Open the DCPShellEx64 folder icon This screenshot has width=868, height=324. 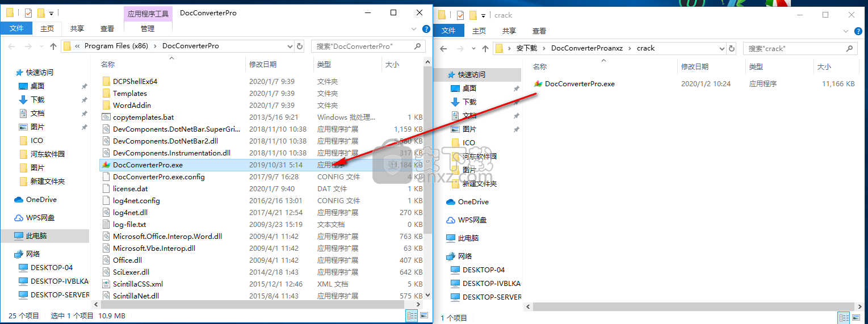click(106, 81)
